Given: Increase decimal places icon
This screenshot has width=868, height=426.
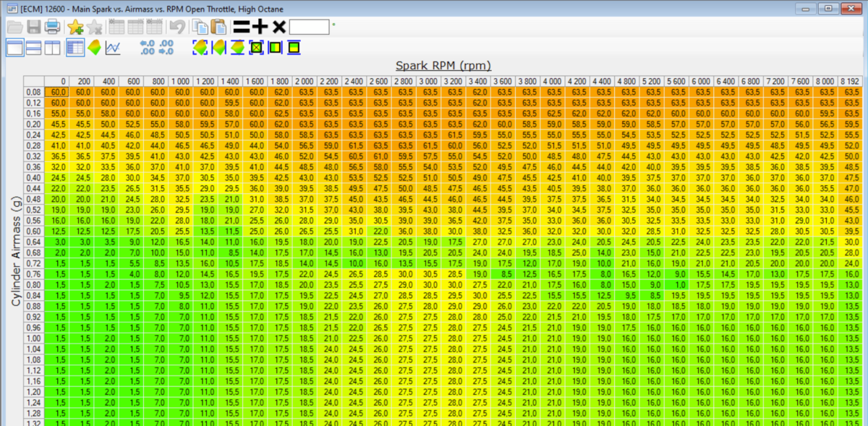Looking at the screenshot, I should (147, 48).
